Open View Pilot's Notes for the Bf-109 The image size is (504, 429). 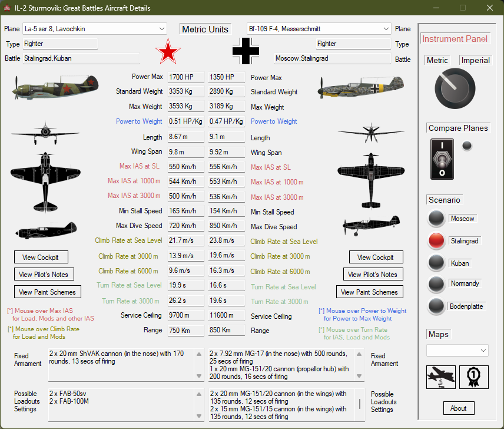pos(372,274)
